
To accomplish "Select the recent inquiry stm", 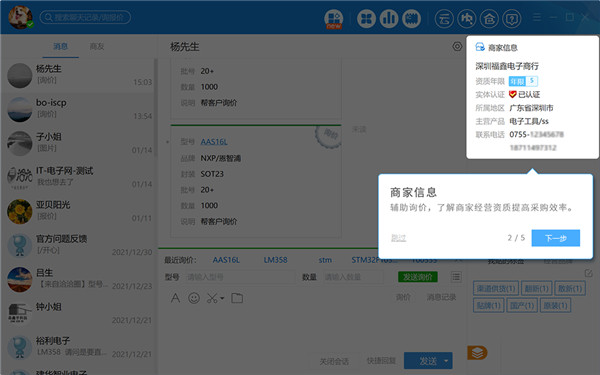I will click(x=325, y=260).
